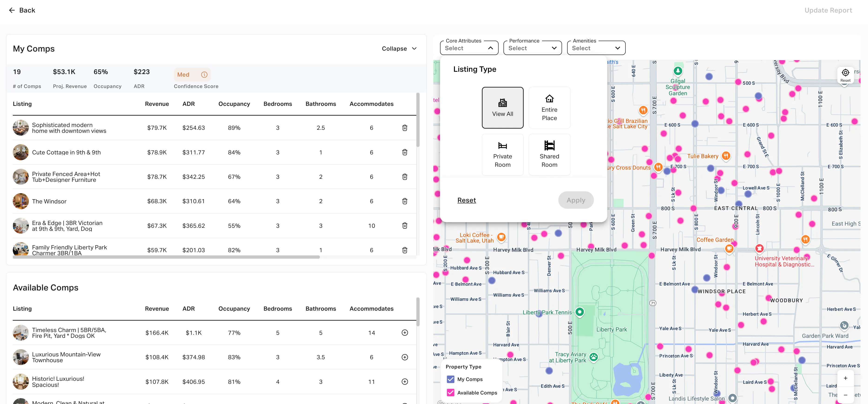This screenshot has width=868, height=404.
Task: Click My Comps horizontal scrollbar
Action: [x=166, y=257]
